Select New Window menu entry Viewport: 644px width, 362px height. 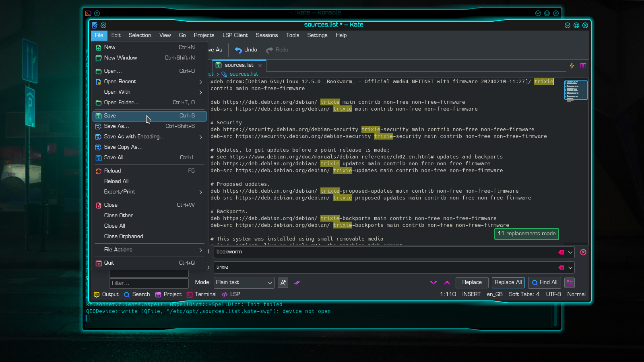(x=149, y=58)
